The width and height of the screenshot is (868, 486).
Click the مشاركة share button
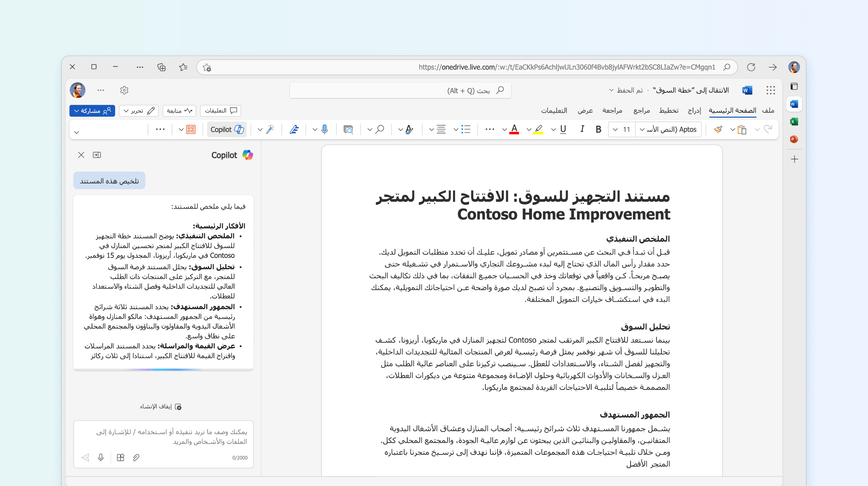[x=92, y=111]
